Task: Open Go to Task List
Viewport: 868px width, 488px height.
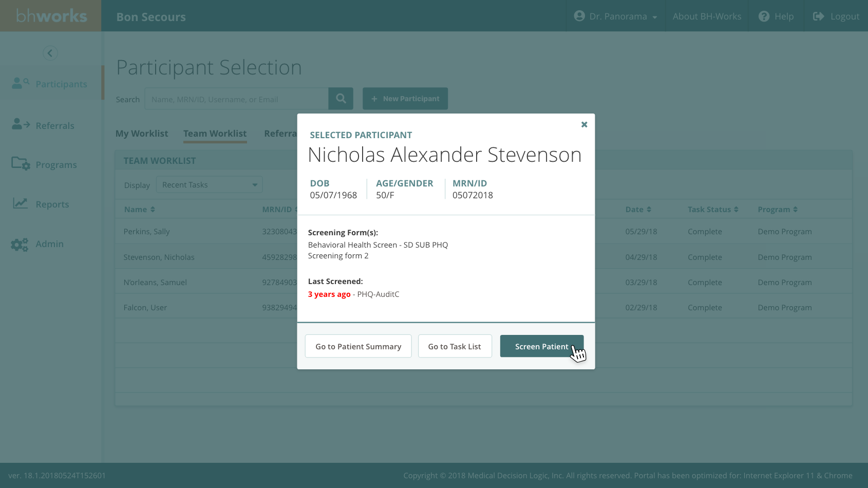Action: click(x=455, y=346)
